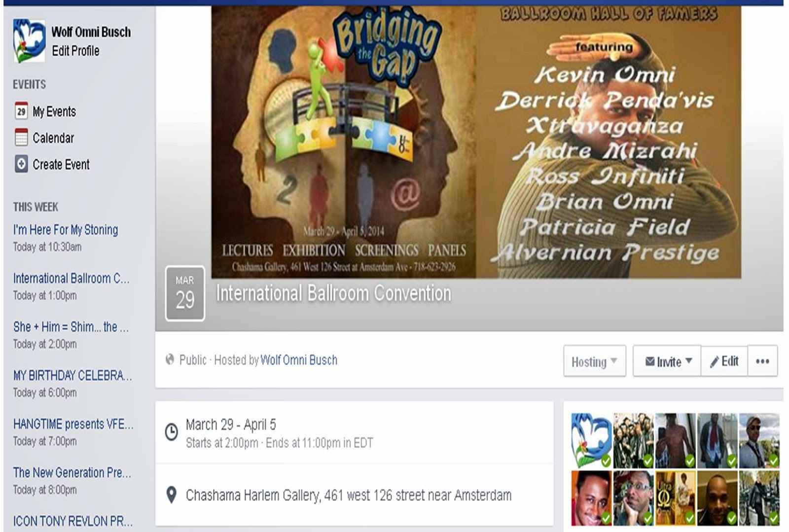Viewport: 789px width, 532px height.
Task: Click the Create Event plus icon
Action: [21, 164]
